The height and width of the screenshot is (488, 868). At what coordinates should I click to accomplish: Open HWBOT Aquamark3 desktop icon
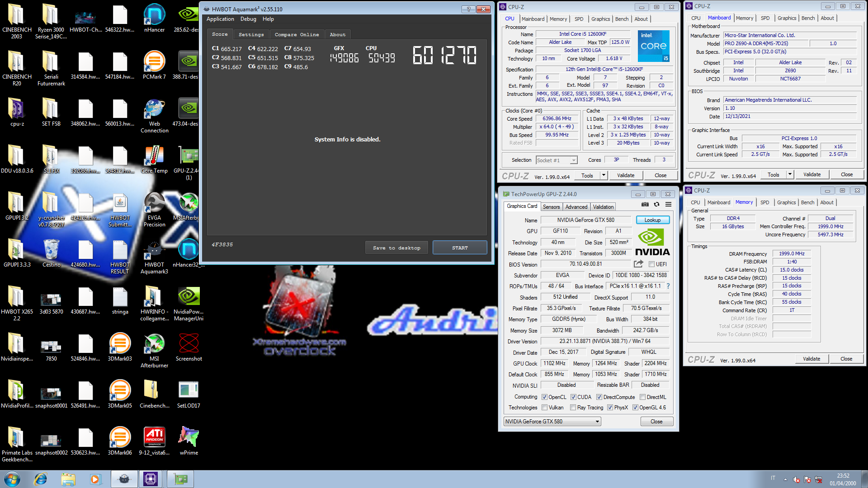pyautogui.click(x=154, y=256)
